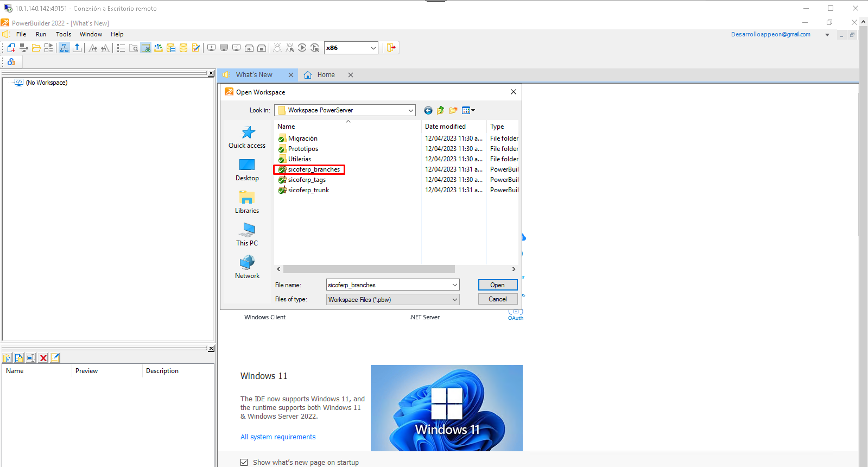Click the yellow Open folder toolbar icon
Screen dimensions: 868x467
(36, 48)
